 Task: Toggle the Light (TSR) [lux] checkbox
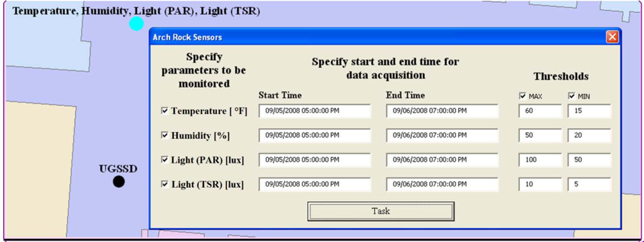[164, 185]
